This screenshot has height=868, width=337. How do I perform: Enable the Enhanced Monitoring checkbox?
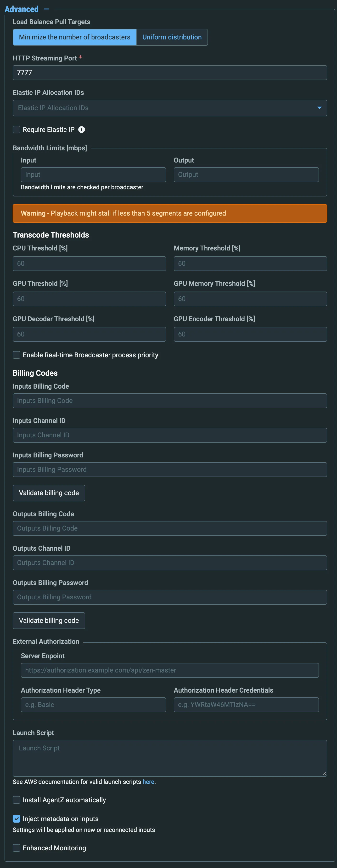pos(17,848)
